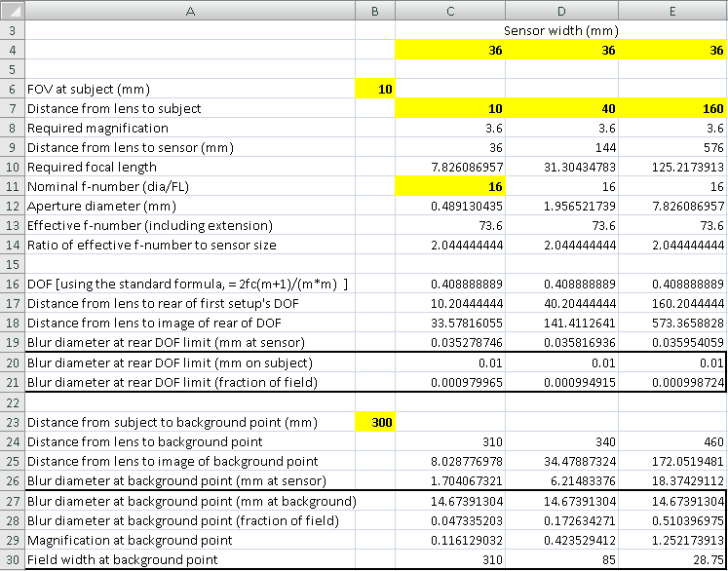Select column A header

pos(190,11)
